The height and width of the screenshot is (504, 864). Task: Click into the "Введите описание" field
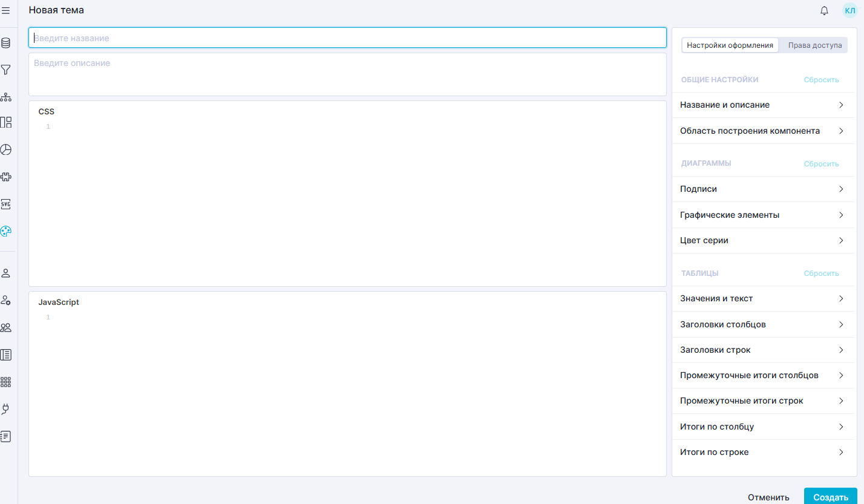(347, 74)
